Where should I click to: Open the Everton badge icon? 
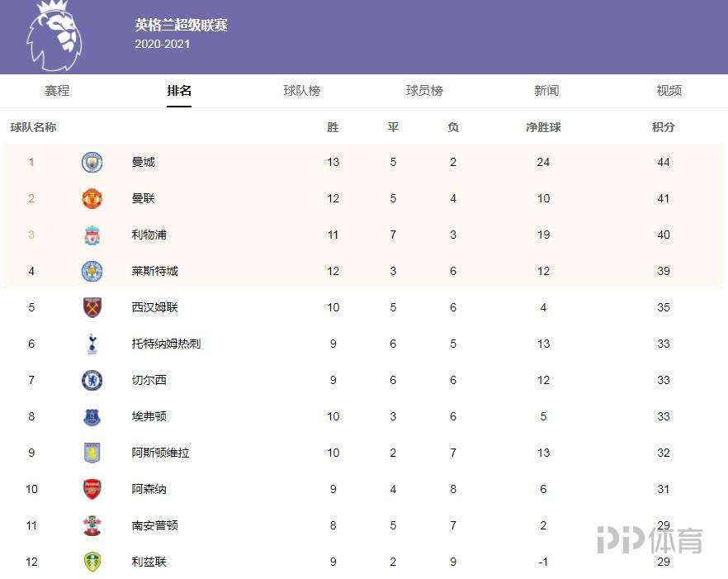coord(92,416)
